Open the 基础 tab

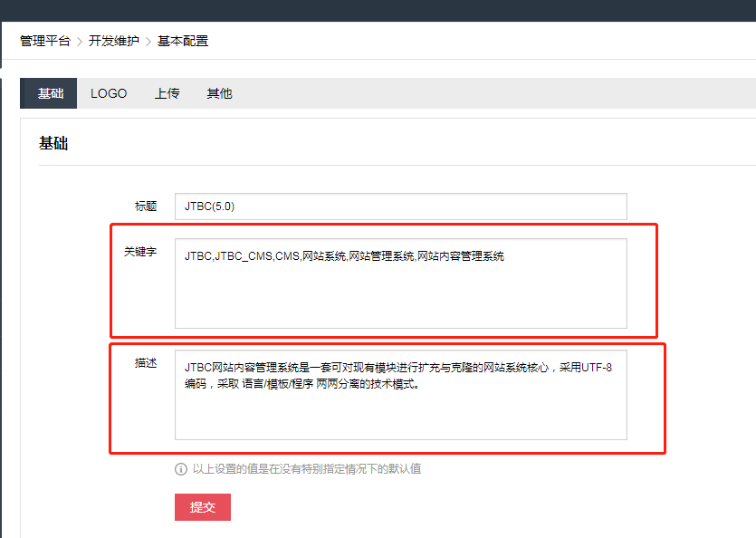point(48,93)
